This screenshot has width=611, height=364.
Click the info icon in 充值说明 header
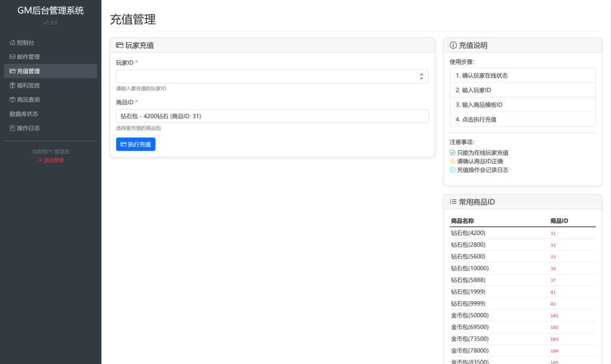453,45
